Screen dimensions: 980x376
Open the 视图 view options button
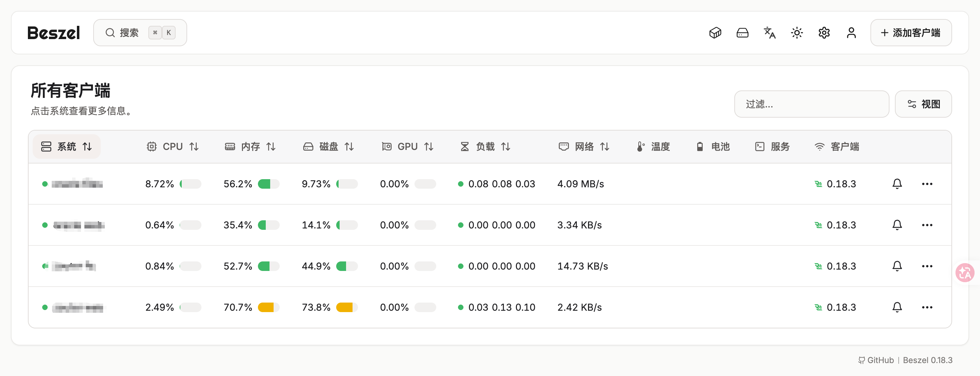point(923,104)
